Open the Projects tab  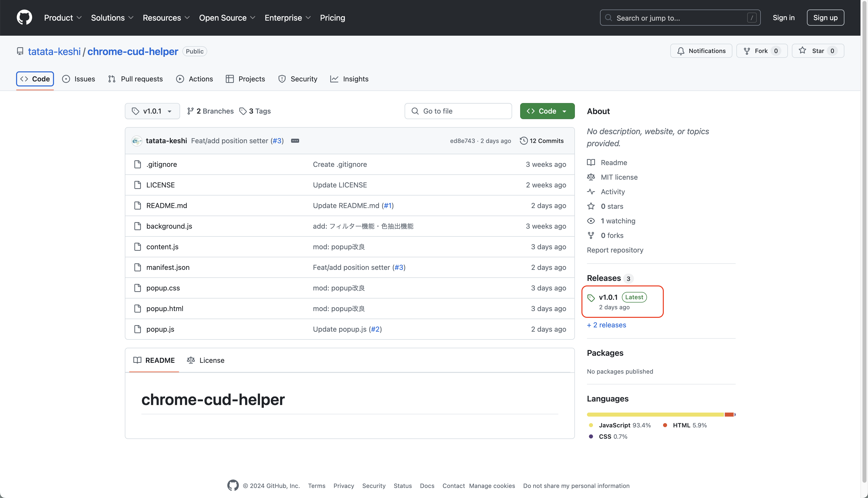click(245, 79)
